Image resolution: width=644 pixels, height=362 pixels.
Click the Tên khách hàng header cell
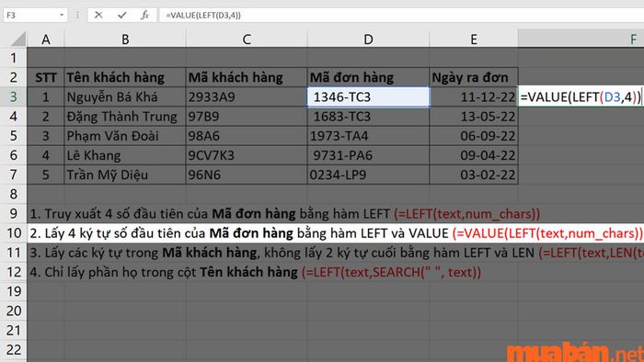tap(125, 77)
